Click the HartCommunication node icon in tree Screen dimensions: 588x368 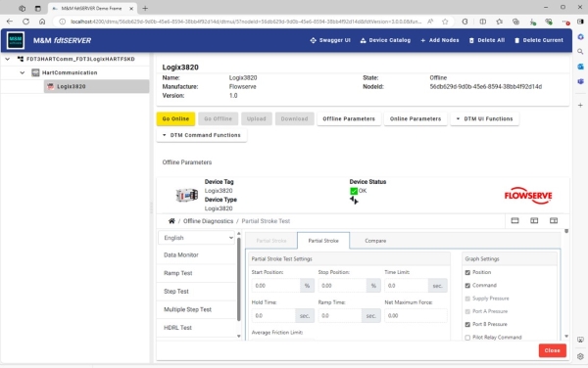point(35,72)
